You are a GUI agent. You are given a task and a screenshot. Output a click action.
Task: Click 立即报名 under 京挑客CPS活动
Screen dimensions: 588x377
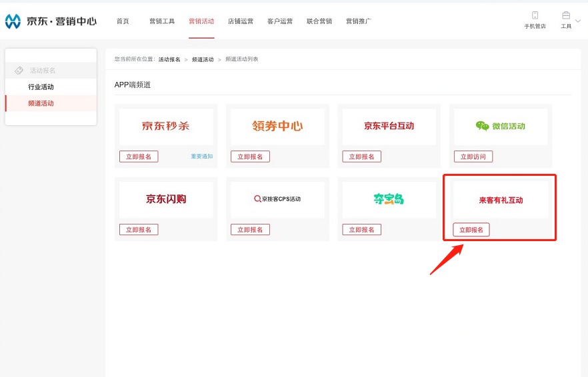tap(250, 230)
